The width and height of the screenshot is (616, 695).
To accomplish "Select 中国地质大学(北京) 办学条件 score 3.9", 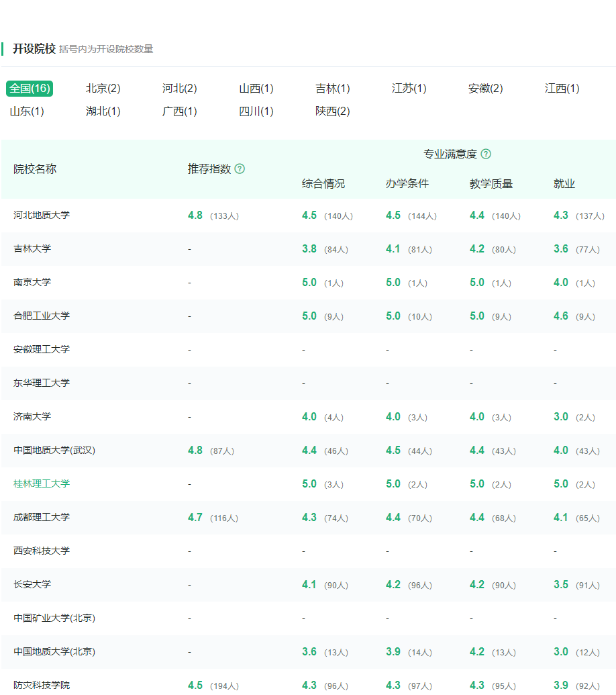I will pyautogui.click(x=393, y=651).
